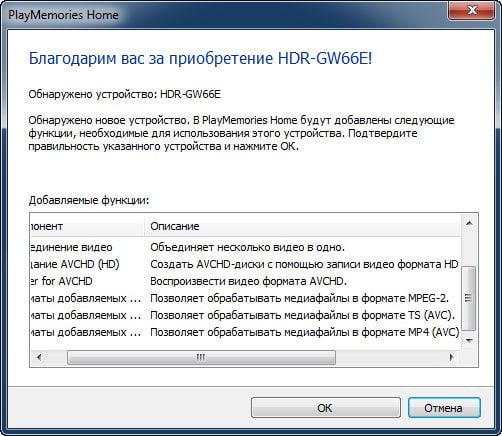The height and width of the screenshot is (436, 502).
Task: Click the 'er for AVCHD' component cell
Action: pyautogui.click(x=61, y=281)
